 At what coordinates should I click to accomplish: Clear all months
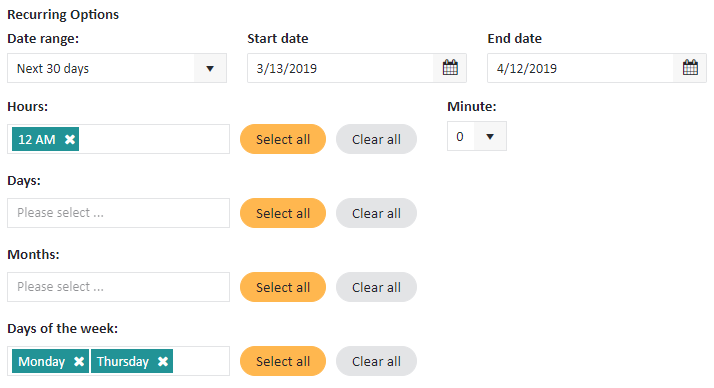click(376, 287)
